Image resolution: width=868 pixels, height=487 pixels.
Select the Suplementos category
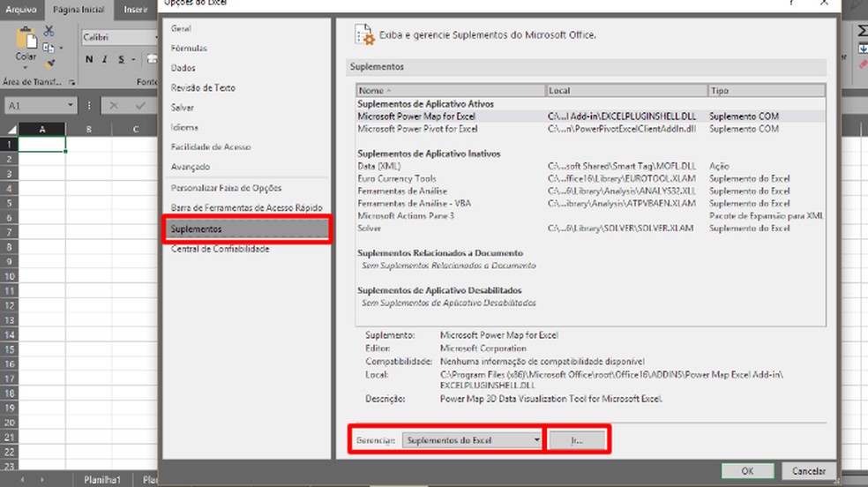(246, 229)
